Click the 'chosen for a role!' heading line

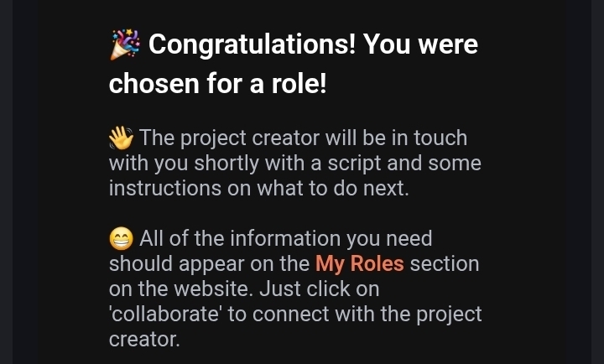[x=217, y=84]
